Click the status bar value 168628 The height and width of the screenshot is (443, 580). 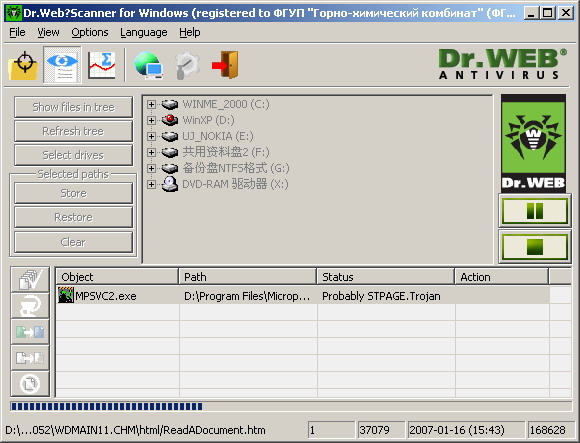pos(551,430)
